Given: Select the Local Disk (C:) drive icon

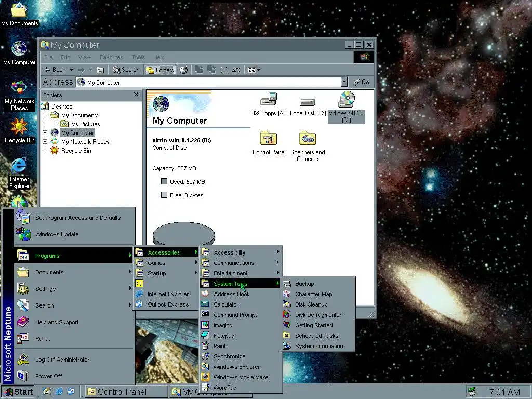Looking at the screenshot, I should [x=308, y=106].
